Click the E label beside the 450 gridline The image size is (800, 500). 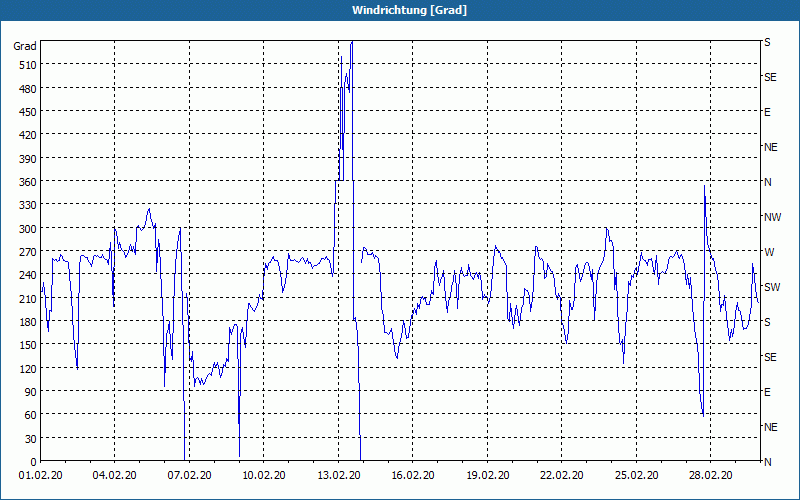767,112
